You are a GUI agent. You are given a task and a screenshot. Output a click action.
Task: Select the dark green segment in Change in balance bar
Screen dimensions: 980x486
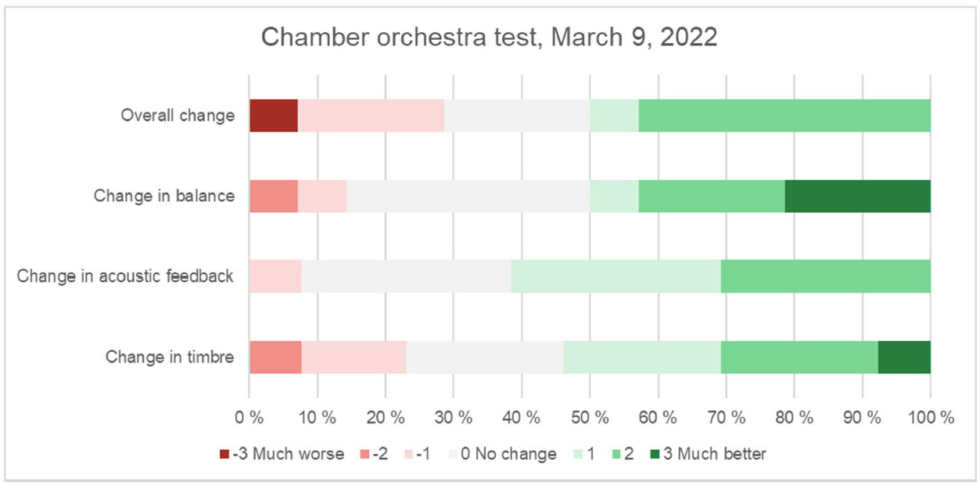coord(857,196)
